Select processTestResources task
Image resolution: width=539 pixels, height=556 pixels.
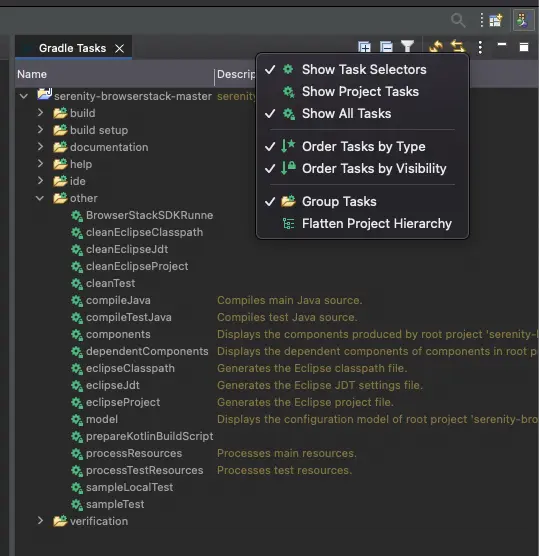(x=145, y=471)
